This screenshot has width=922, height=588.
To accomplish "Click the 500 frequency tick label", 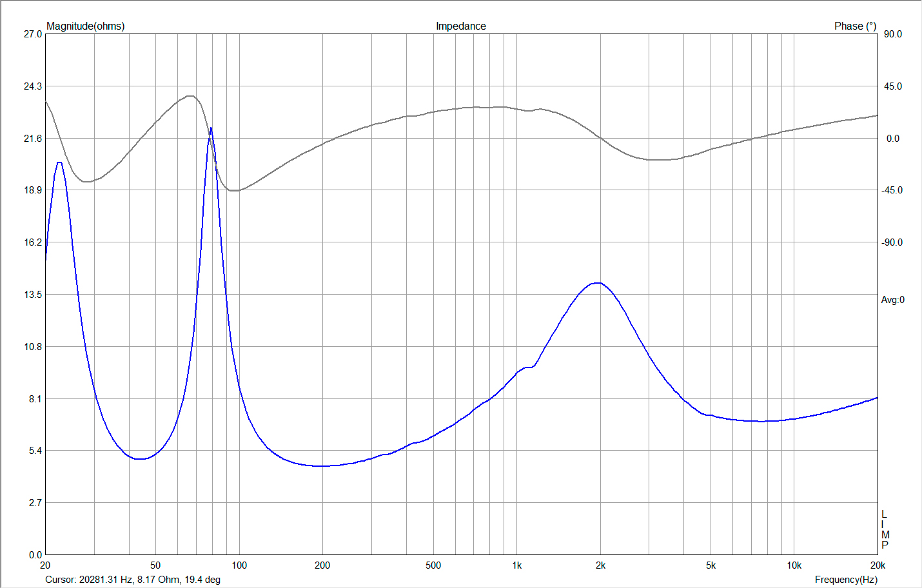I will [433, 565].
